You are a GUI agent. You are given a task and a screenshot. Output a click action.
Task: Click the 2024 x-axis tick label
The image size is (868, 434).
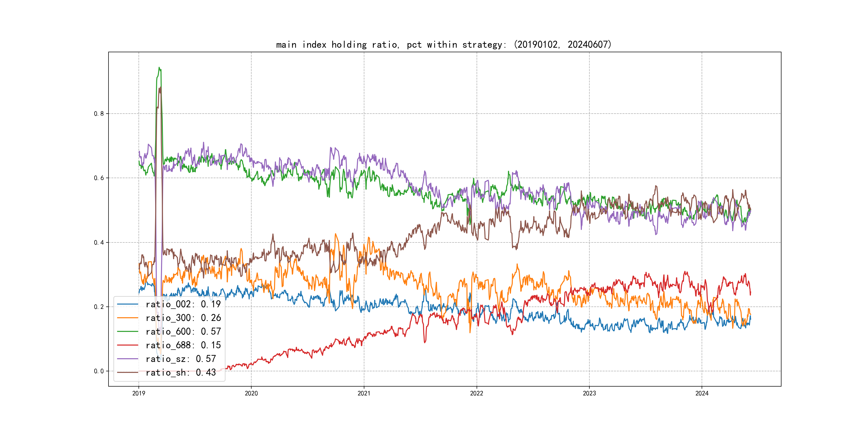[702, 393]
